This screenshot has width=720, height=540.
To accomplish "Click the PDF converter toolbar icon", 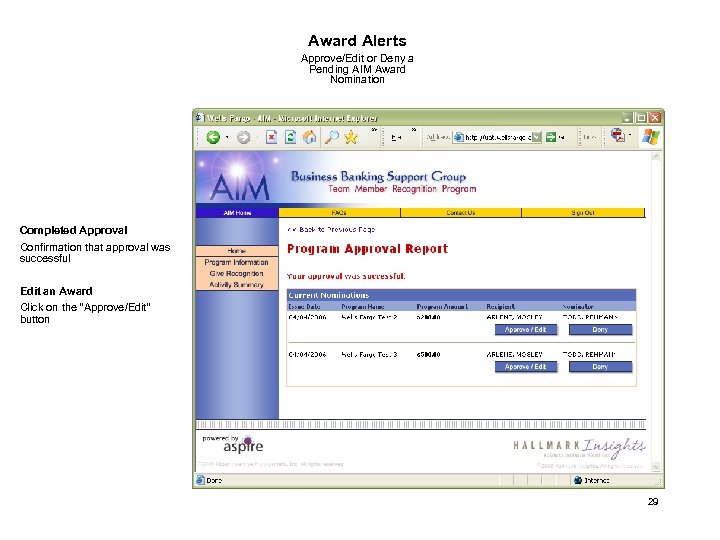I will (618, 135).
